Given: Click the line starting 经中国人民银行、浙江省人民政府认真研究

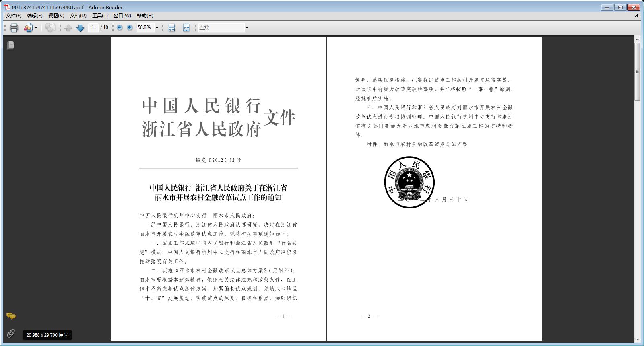Looking at the screenshot, I should pos(224,225).
